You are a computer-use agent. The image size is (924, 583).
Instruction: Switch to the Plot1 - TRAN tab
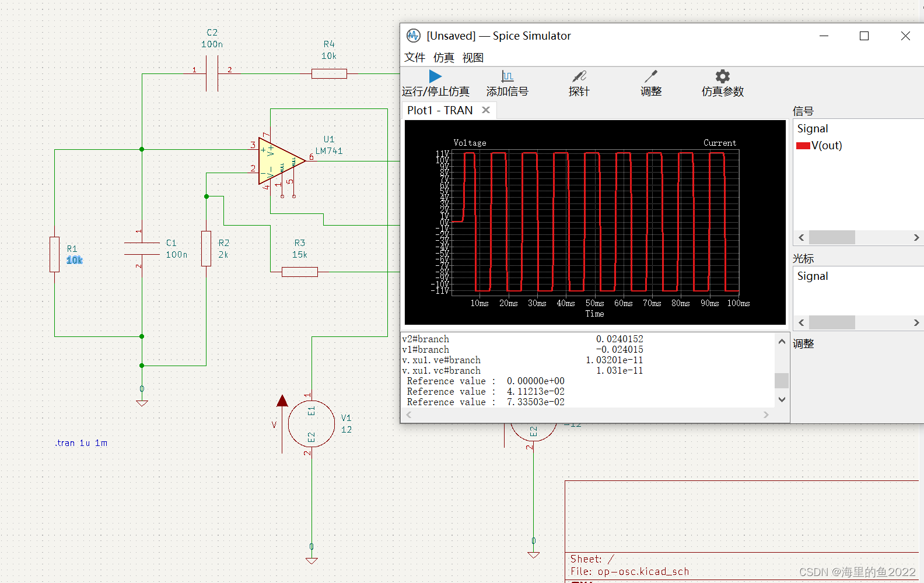tap(440, 110)
